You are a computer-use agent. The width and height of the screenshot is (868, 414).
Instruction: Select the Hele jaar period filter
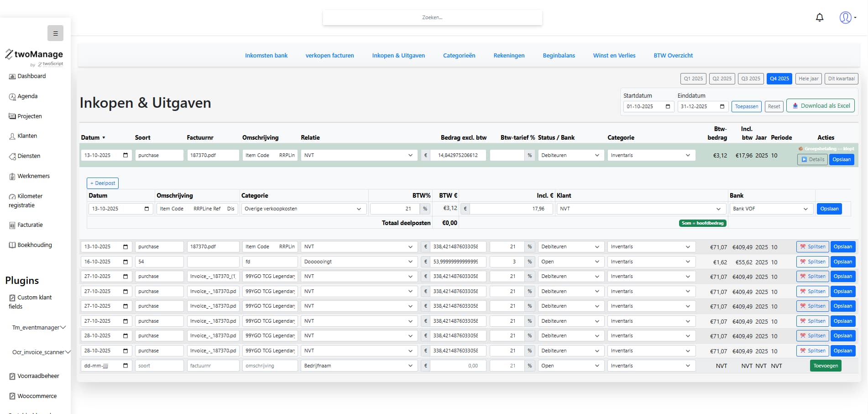click(808, 79)
